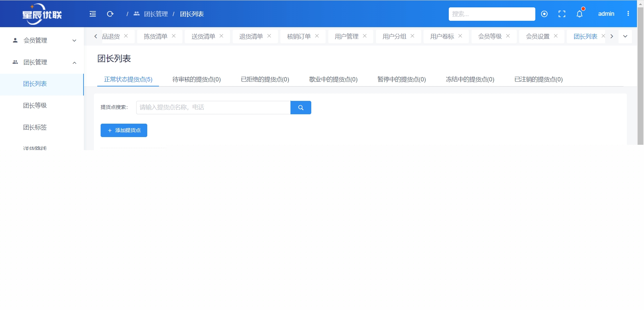Select the 歇业中的提货点(0) tab
This screenshot has width=644, height=310.
(x=333, y=79)
